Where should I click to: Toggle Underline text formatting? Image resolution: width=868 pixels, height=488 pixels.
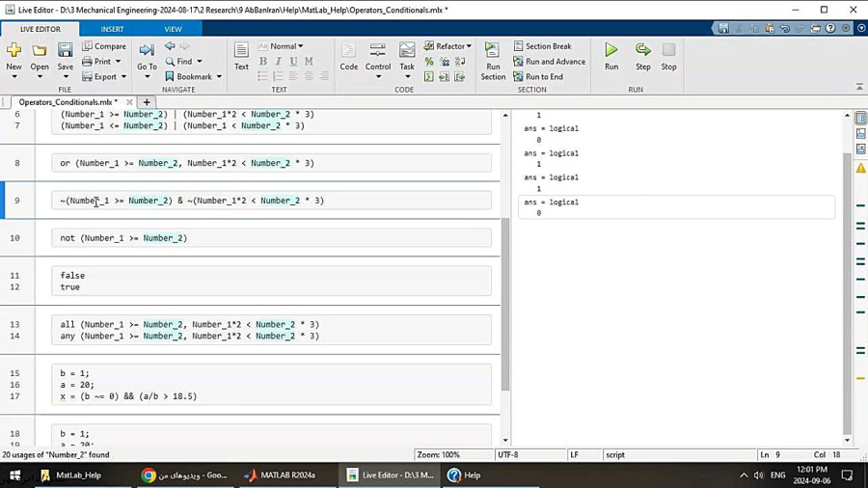pyautogui.click(x=293, y=62)
